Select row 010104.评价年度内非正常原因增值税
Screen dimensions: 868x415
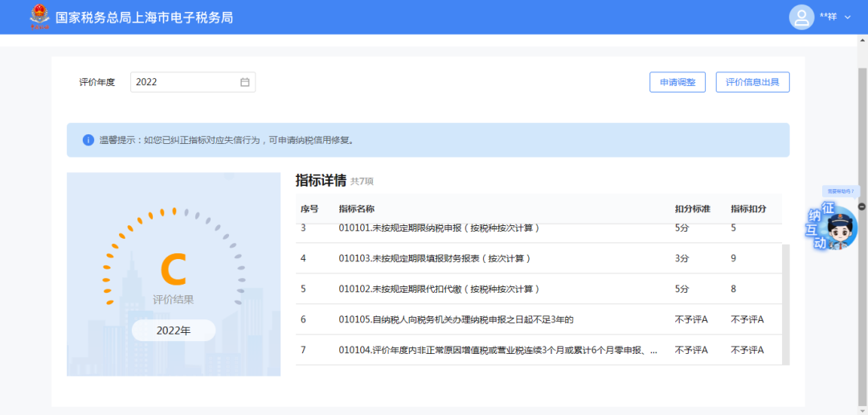(x=538, y=350)
